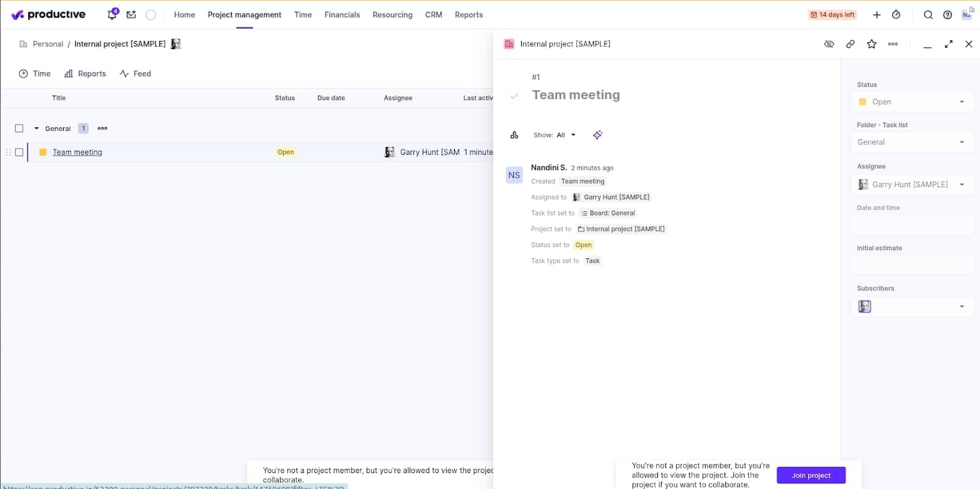Image resolution: width=980 pixels, height=489 pixels.
Task: Click project owner avatar in breadcrumb
Action: tap(176, 44)
